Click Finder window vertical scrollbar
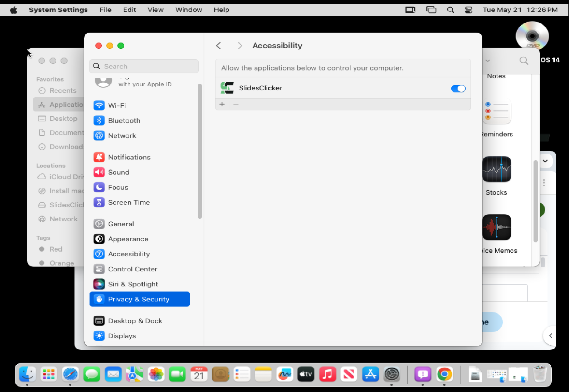This screenshot has width=575, height=392. click(x=536, y=201)
